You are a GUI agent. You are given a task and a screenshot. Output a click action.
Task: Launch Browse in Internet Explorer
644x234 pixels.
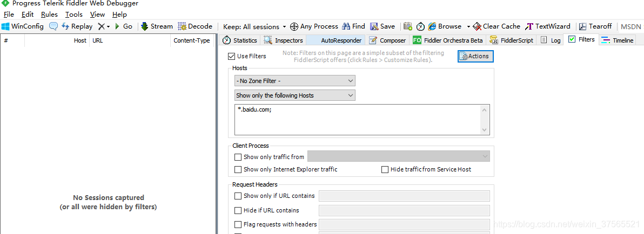445,26
